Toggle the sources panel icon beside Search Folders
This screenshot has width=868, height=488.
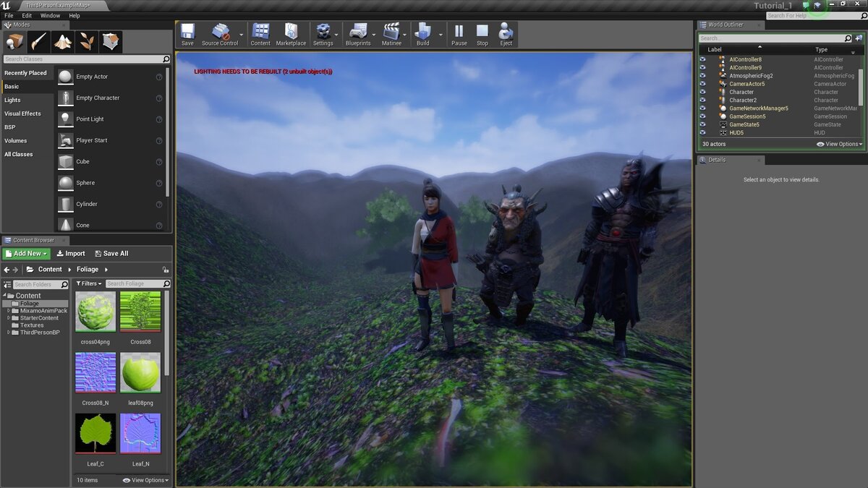pos(7,284)
